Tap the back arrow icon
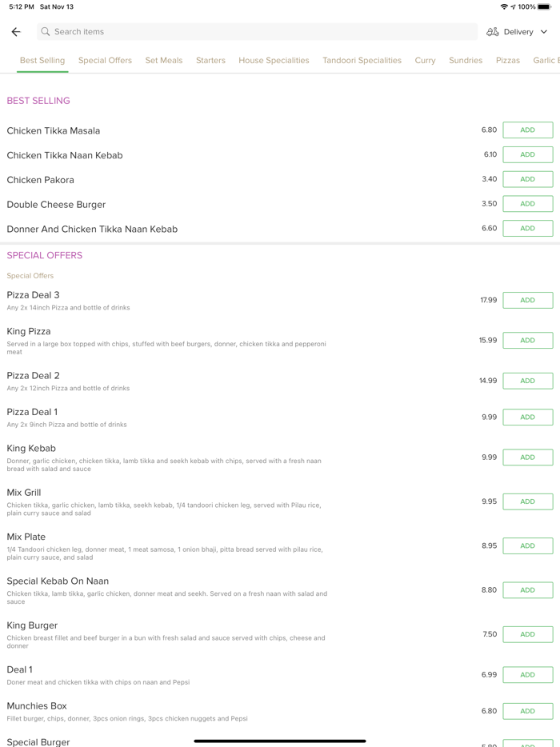Viewport: 560px width, 747px height. pyautogui.click(x=16, y=32)
